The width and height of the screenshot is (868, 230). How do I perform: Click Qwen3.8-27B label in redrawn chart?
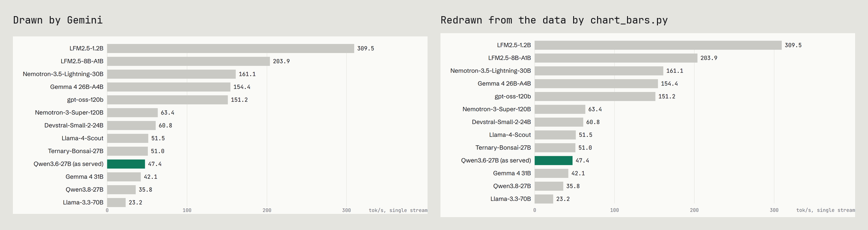point(512,186)
